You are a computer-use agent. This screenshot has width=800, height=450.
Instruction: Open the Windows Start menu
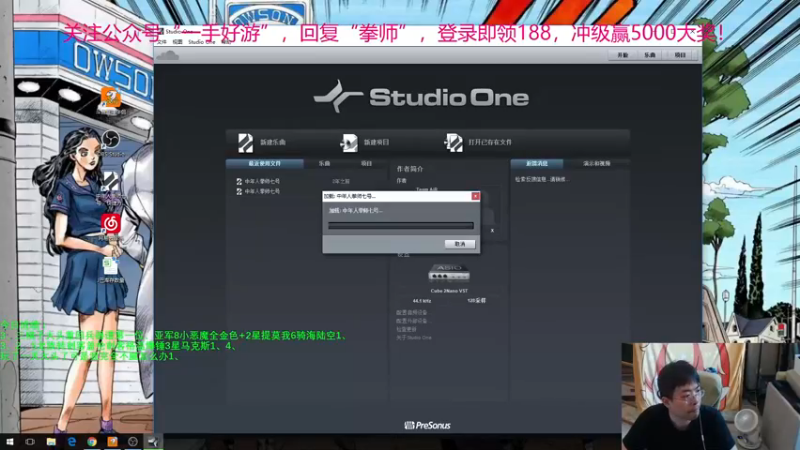(9, 442)
